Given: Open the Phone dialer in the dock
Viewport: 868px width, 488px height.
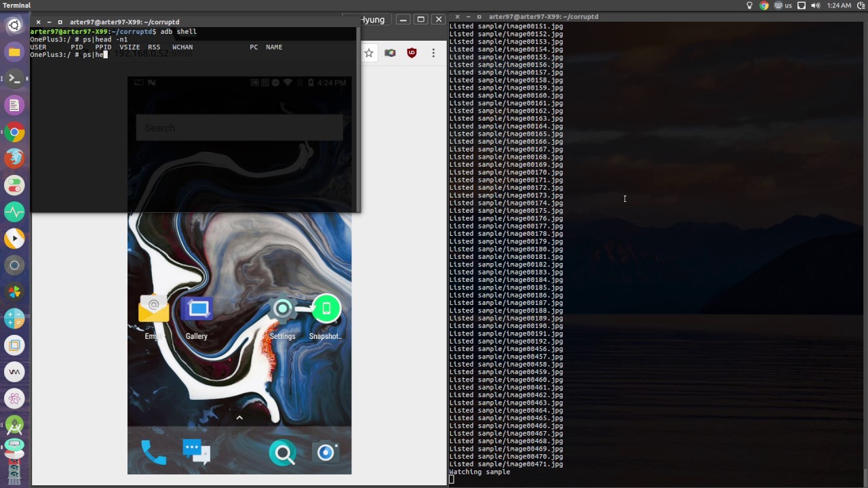Looking at the screenshot, I should click(153, 453).
